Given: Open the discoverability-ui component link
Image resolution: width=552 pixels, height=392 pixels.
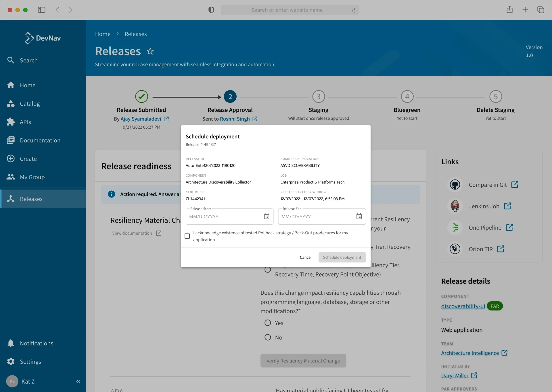Looking at the screenshot, I should 463,306.
